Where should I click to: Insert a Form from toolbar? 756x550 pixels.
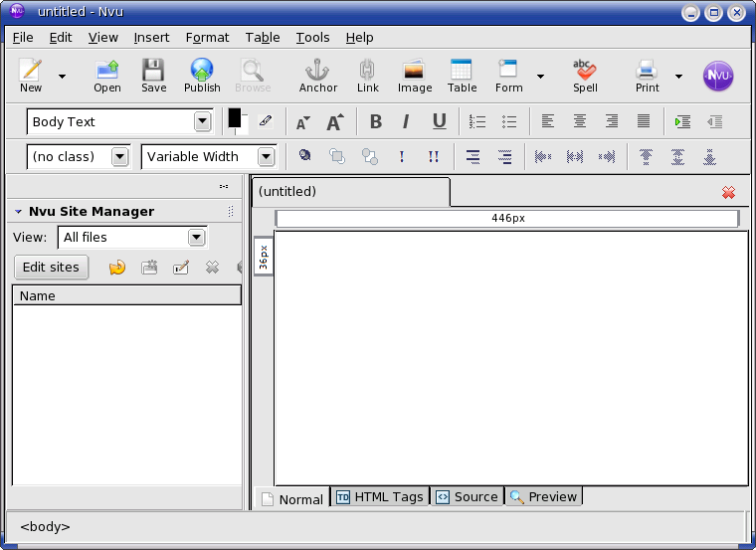point(508,76)
